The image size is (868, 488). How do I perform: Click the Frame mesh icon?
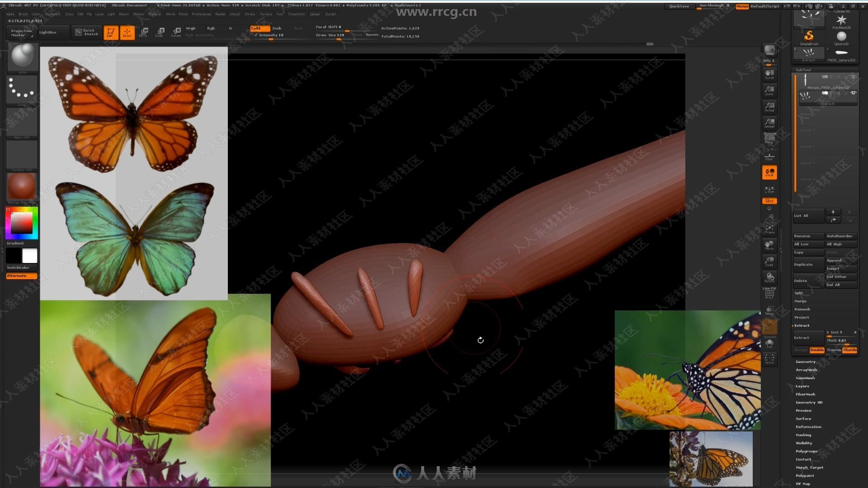click(769, 229)
